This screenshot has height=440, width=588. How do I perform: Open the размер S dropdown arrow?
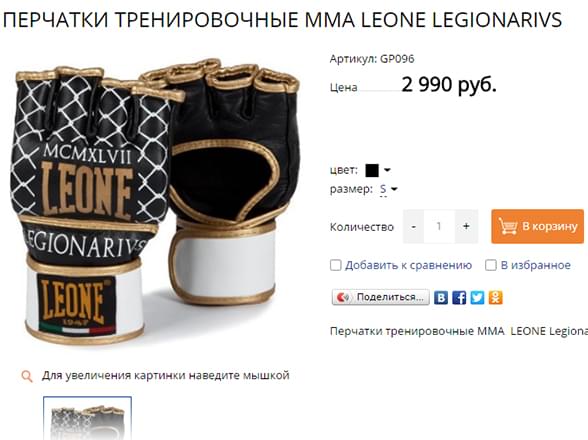click(394, 189)
